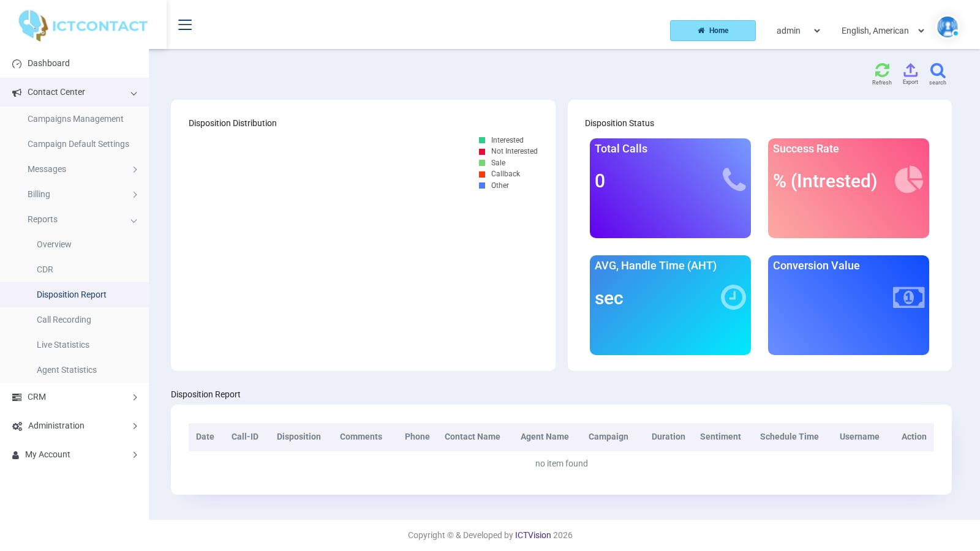Open Agent Statistics report
This screenshot has height=551, width=980.
coord(67,370)
